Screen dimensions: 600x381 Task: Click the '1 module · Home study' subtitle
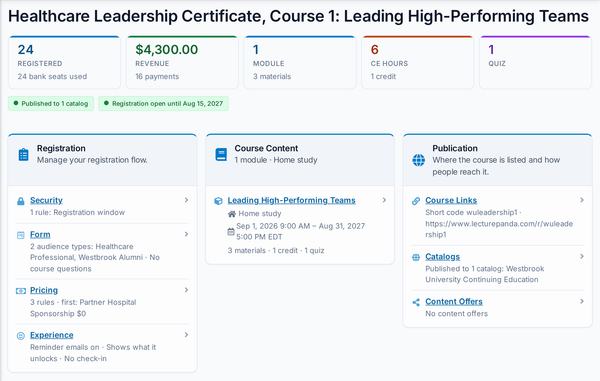(x=276, y=160)
